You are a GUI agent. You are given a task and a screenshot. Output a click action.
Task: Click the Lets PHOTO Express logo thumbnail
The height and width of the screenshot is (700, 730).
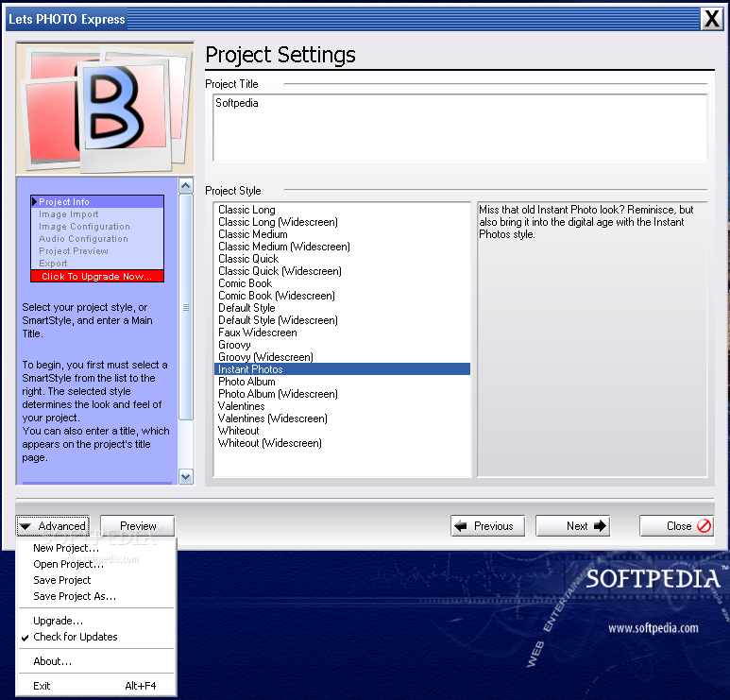pos(105,108)
